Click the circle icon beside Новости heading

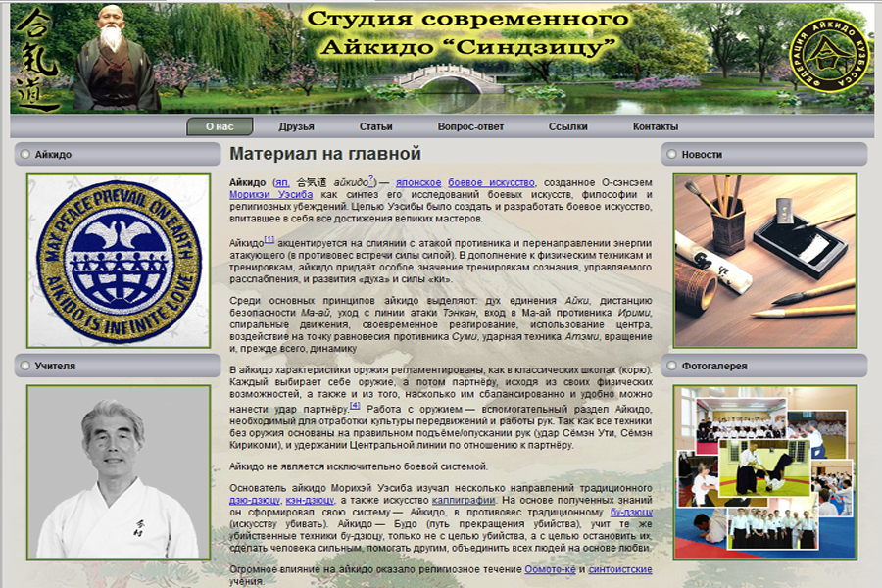pyautogui.click(x=672, y=152)
